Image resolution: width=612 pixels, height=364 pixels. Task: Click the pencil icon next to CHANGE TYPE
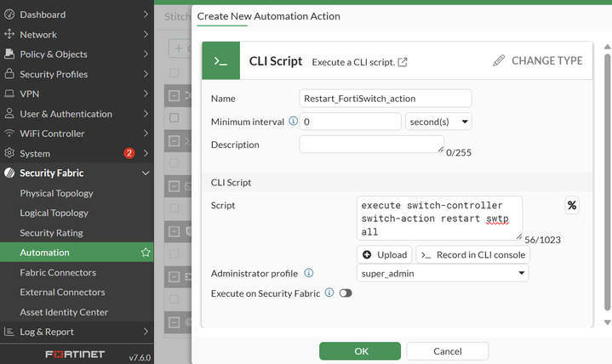click(499, 61)
